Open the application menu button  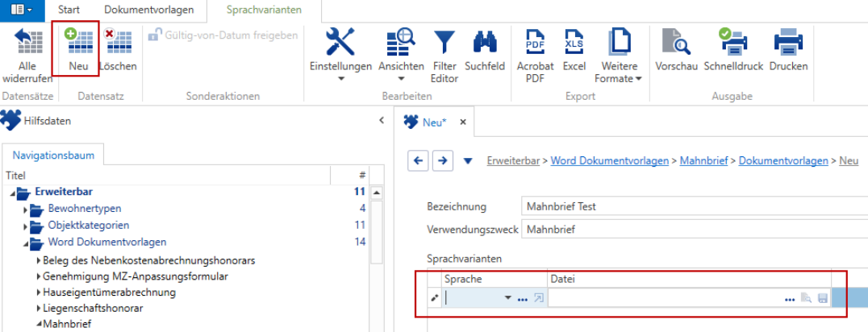coord(22,10)
